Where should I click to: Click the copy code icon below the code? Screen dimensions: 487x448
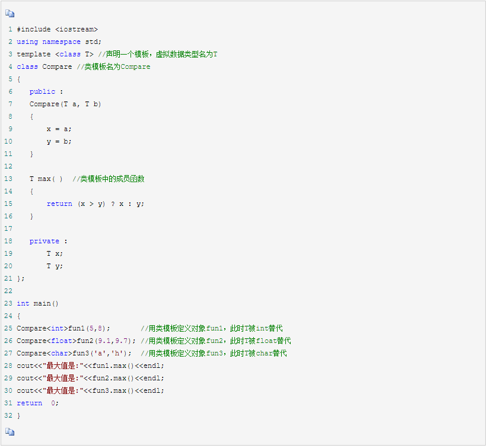(x=9, y=431)
